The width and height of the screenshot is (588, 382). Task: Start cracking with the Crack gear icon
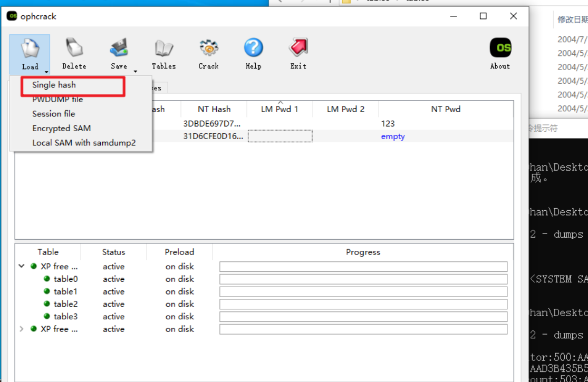[x=208, y=48]
